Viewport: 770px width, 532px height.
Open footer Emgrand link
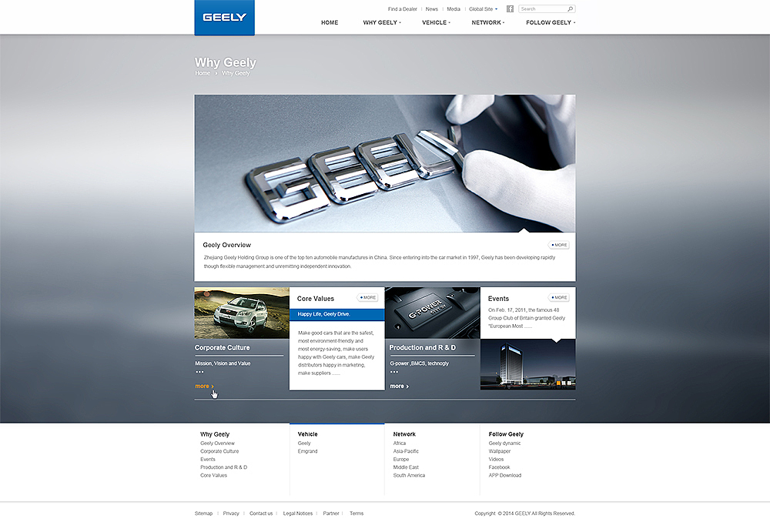307,451
